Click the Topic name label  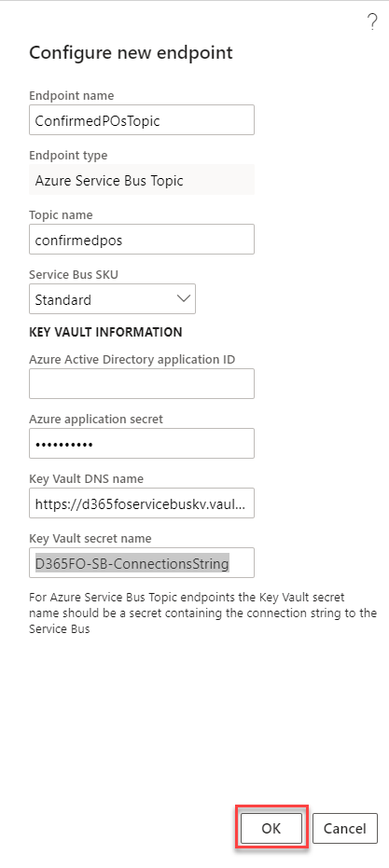tap(61, 214)
